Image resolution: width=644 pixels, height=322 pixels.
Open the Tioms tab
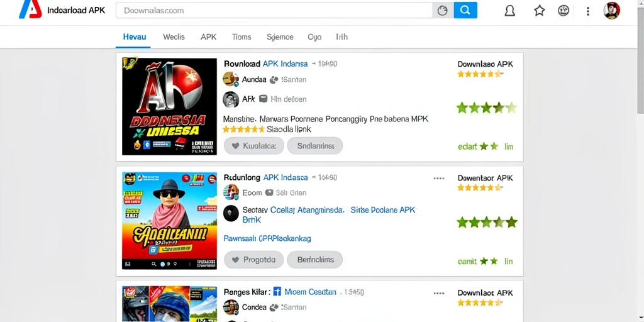click(x=241, y=37)
